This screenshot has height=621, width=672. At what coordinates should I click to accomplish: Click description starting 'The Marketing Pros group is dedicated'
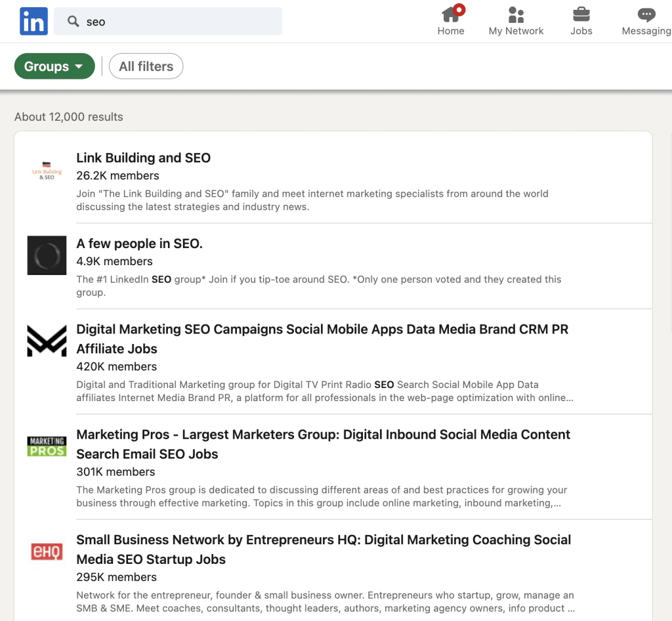322,496
